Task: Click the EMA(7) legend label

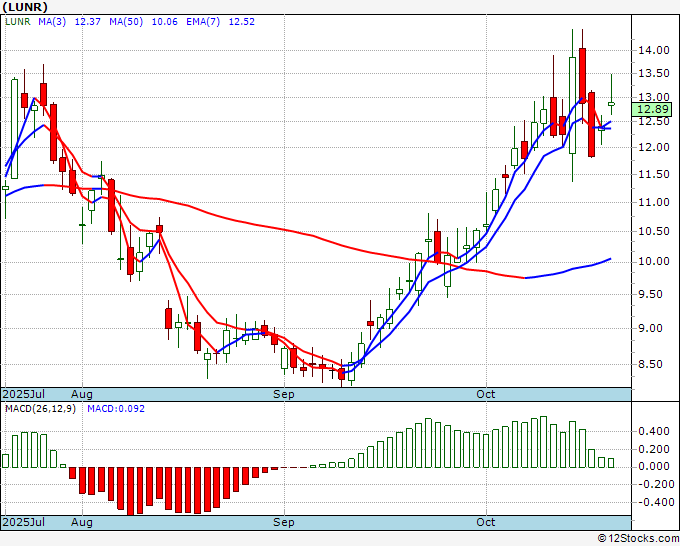Action: tap(203, 22)
